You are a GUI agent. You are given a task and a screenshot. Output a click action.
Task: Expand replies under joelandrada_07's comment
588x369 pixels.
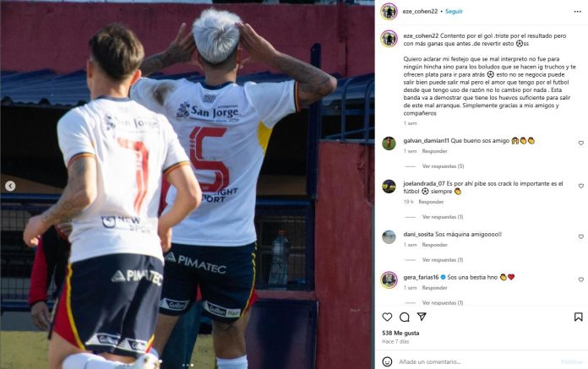(x=443, y=216)
